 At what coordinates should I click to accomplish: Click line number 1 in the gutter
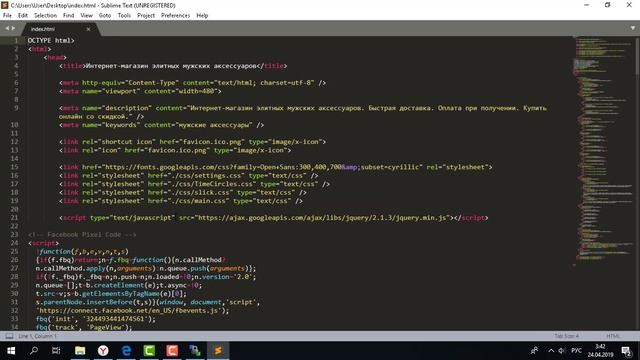click(16, 40)
